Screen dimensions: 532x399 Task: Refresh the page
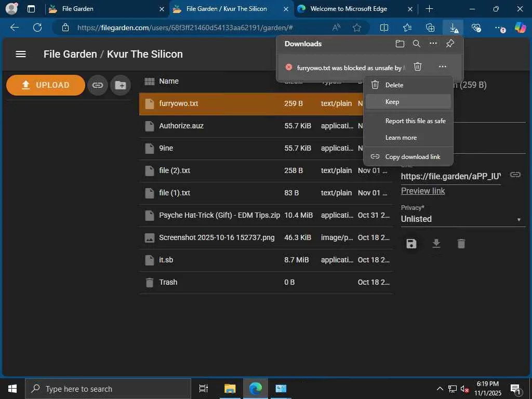coord(37,28)
